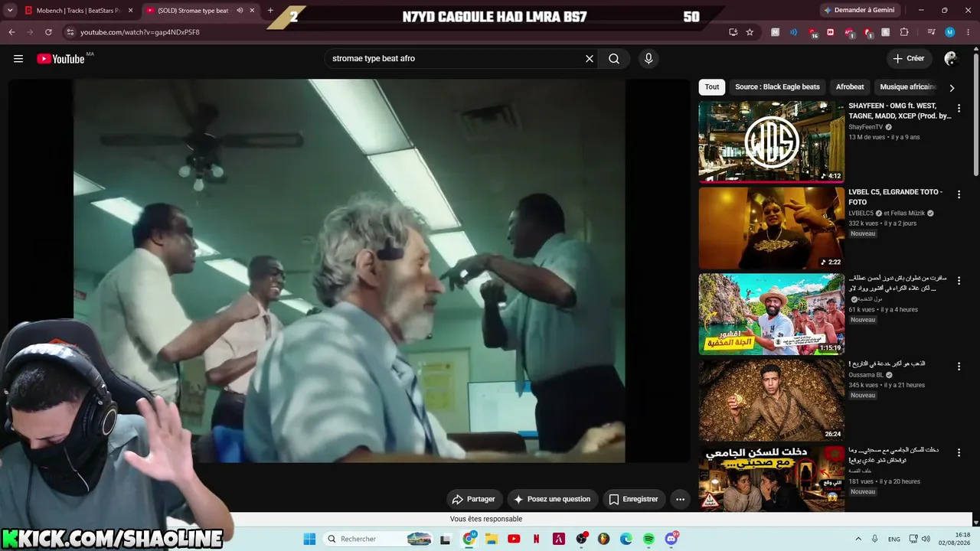Save the video with 'Enregistrer'
The width and height of the screenshot is (980, 551).
tap(634, 499)
